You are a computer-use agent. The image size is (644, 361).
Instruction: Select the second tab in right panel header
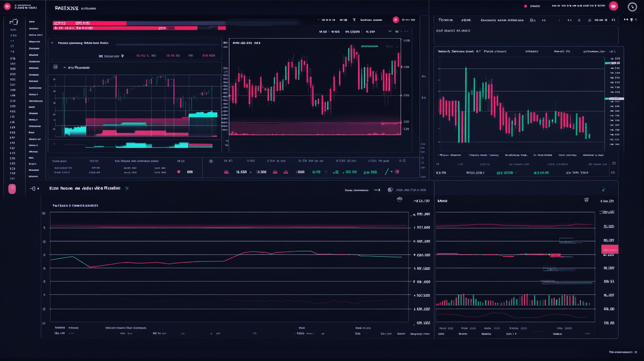466,20
